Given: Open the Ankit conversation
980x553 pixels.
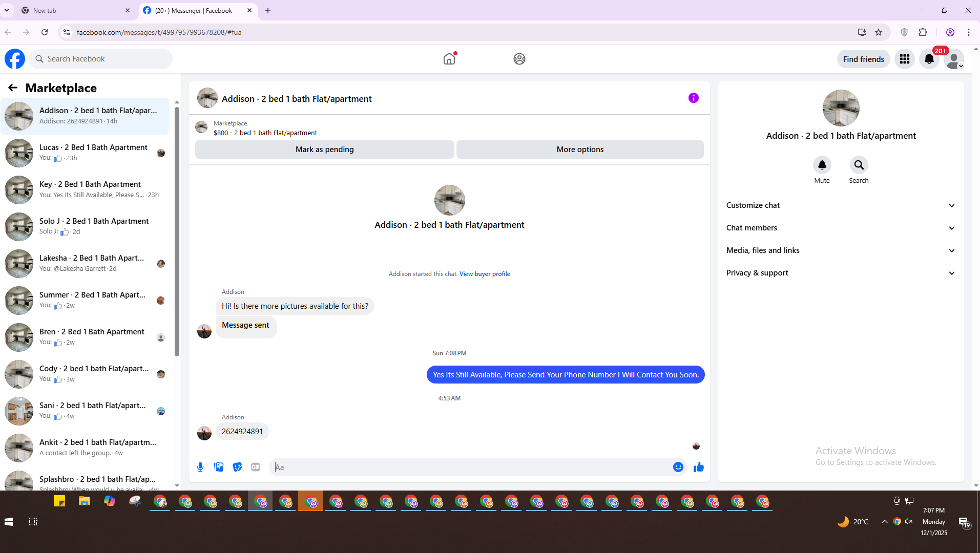Looking at the screenshot, I should pos(85,448).
